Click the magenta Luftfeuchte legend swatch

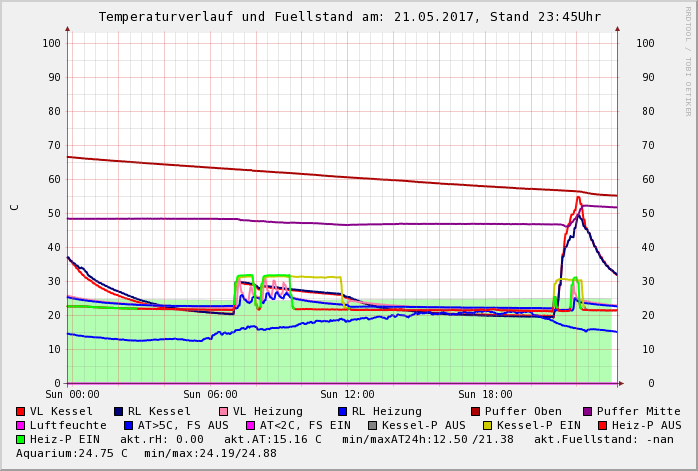coord(20,425)
